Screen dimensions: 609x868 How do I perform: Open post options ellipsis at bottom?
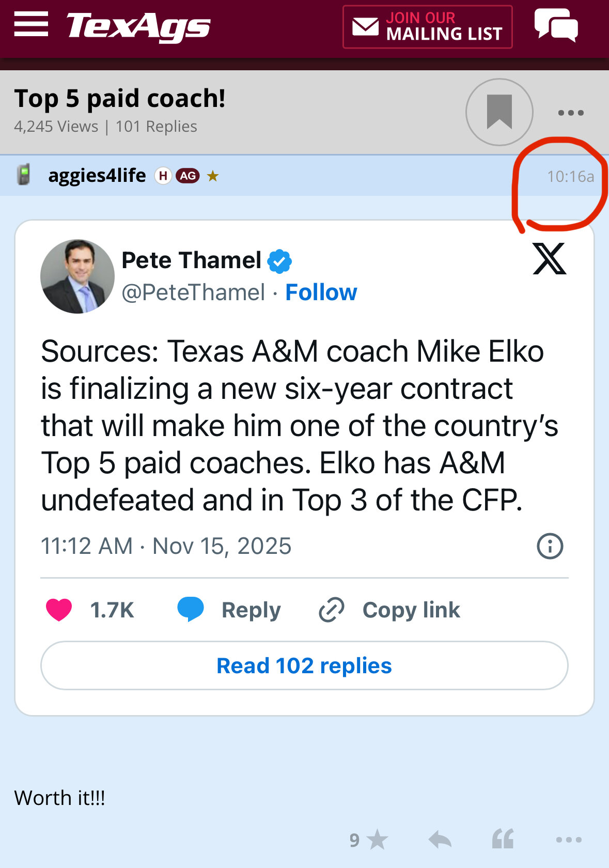click(569, 840)
